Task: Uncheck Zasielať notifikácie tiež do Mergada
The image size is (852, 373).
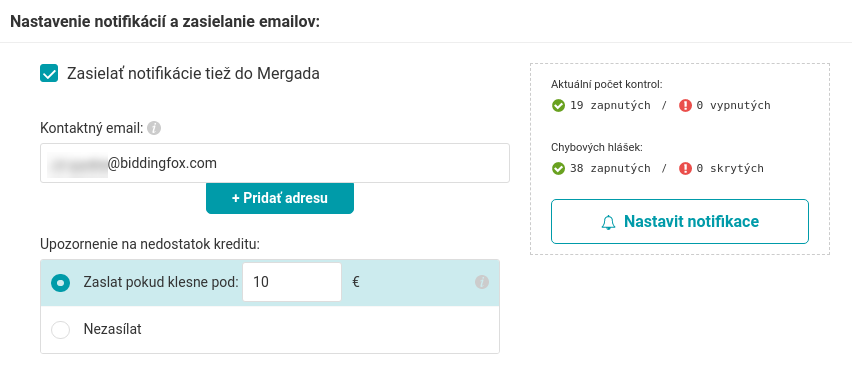Action: pyautogui.click(x=49, y=73)
